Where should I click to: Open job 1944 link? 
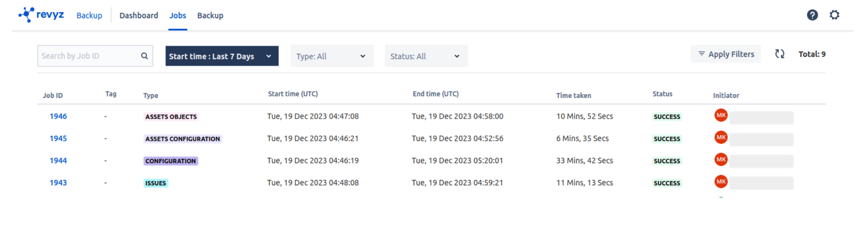[58, 161]
